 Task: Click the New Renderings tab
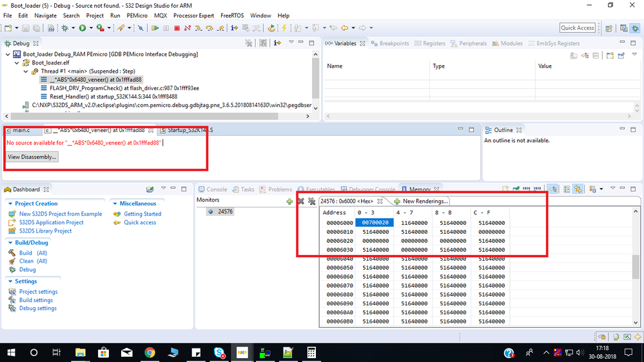click(420, 201)
